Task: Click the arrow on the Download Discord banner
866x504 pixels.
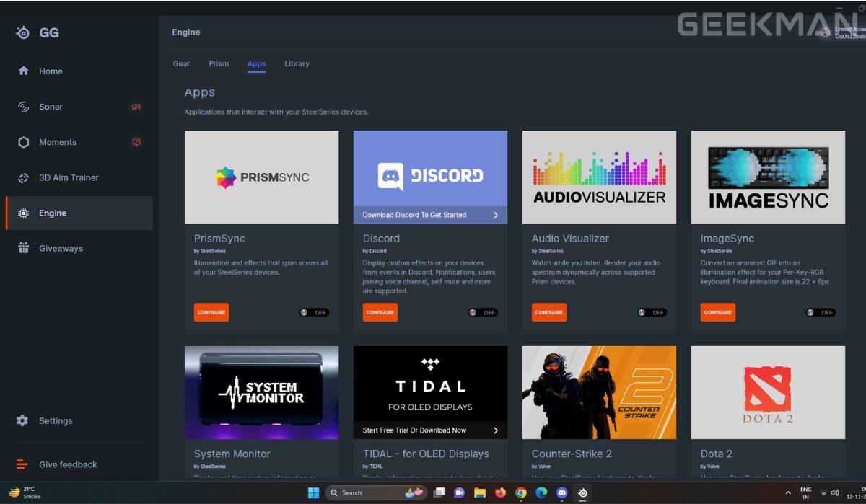Action: click(496, 215)
